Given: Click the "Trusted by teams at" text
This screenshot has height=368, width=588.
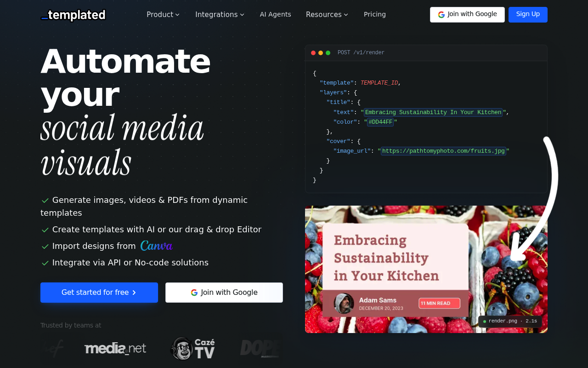Looking at the screenshot, I should click(x=71, y=325).
